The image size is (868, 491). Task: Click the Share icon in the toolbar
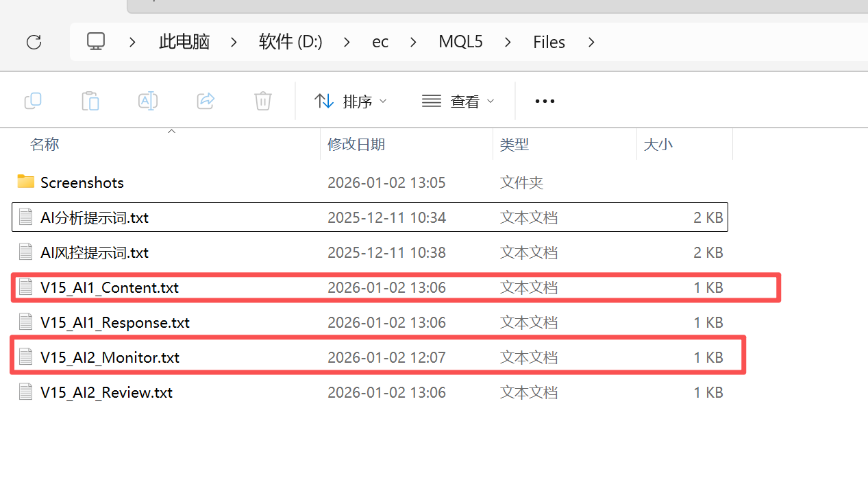206,100
